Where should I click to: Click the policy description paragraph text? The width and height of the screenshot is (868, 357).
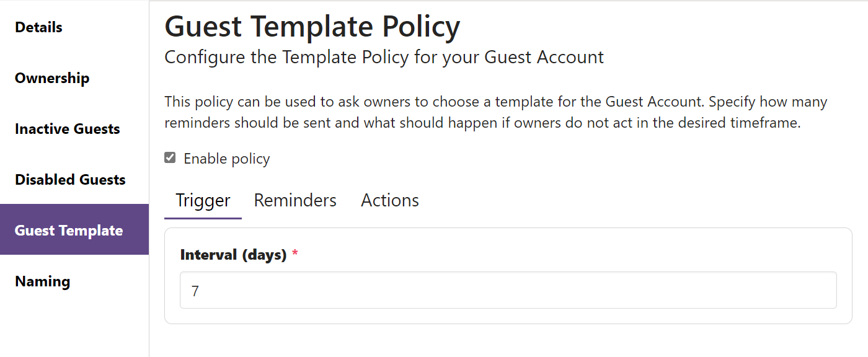(495, 112)
